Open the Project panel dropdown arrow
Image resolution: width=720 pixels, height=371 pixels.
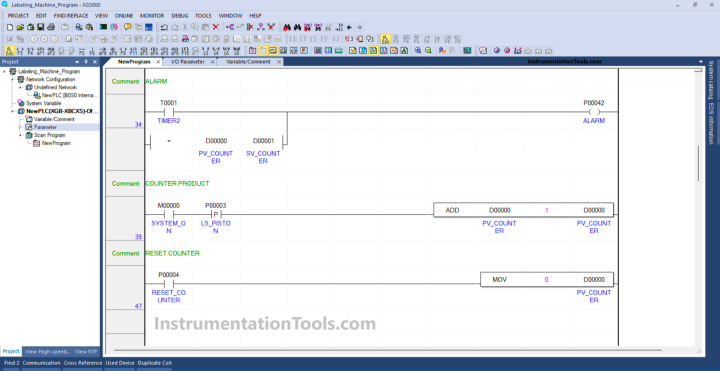[77, 62]
